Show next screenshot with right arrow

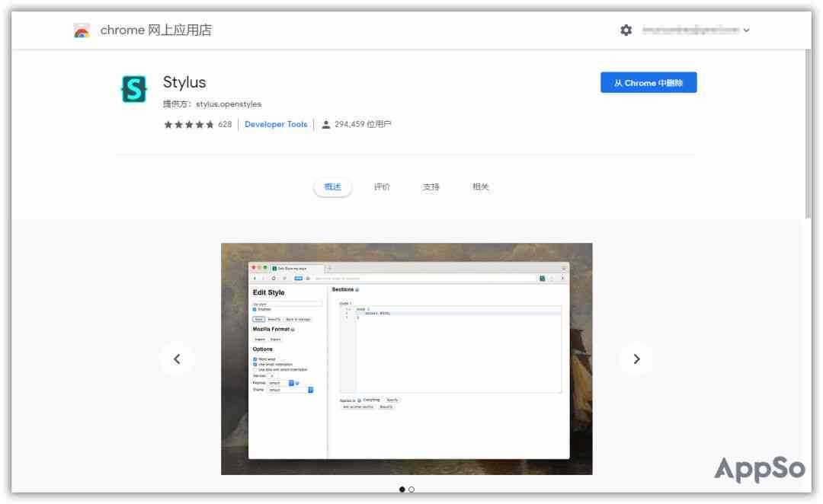(636, 359)
